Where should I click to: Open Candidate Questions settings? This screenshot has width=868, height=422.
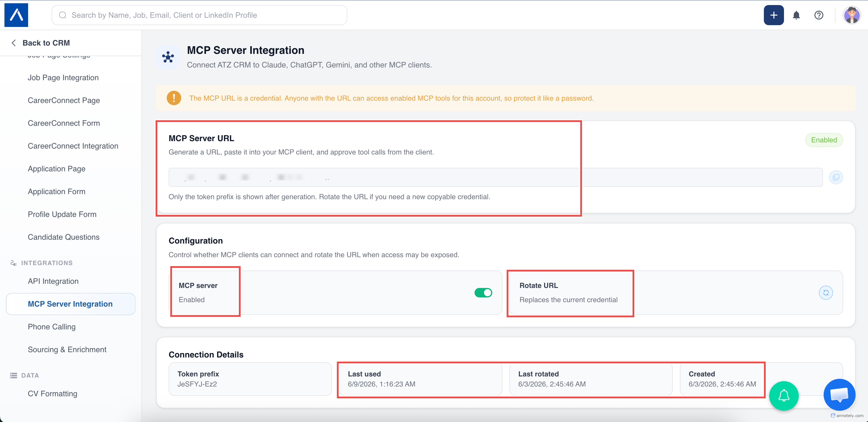(x=64, y=237)
